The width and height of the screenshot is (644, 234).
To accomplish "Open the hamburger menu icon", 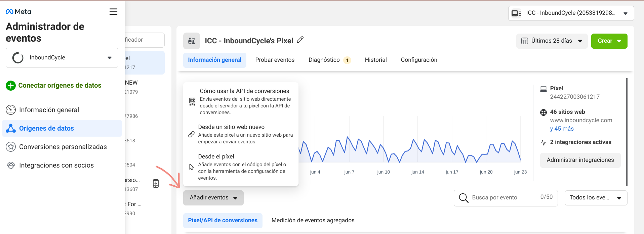I will tap(114, 12).
